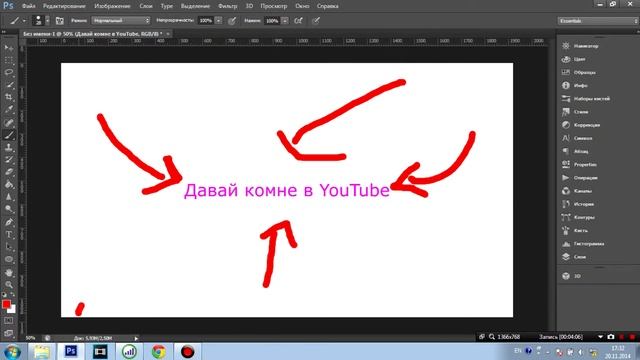Open the Нормальный blend mode dropdown
Viewport: 640px width, 360px height.
coord(121,20)
